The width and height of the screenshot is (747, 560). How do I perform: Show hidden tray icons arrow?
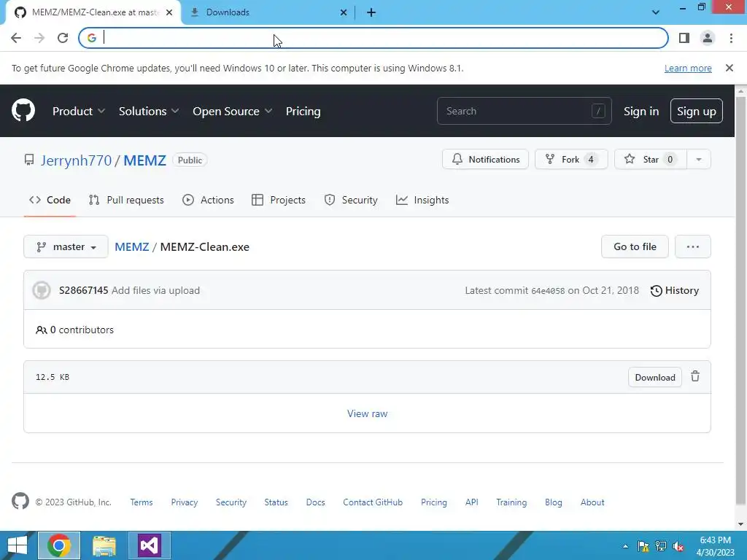pos(625,546)
